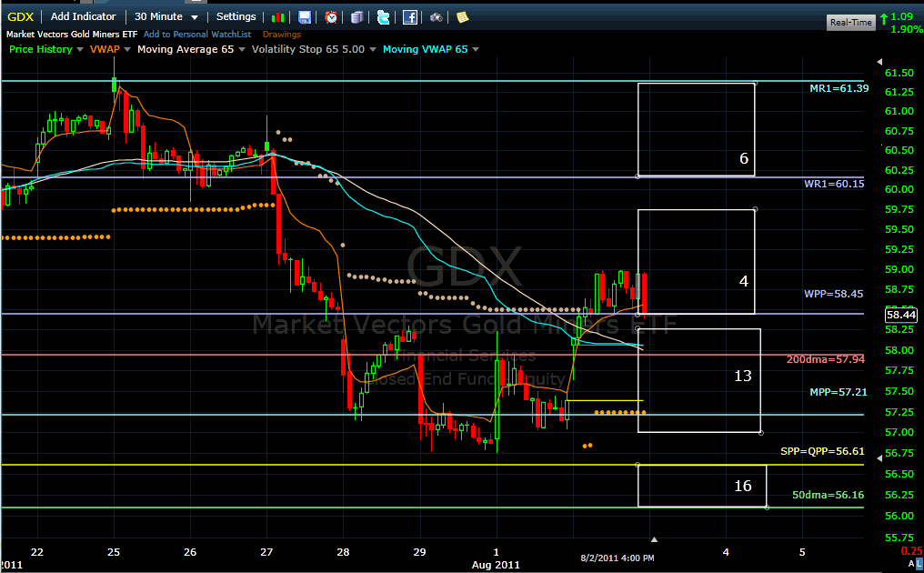This screenshot has width=924, height=573.
Task: Click the Real-Time button
Action: [851, 23]
